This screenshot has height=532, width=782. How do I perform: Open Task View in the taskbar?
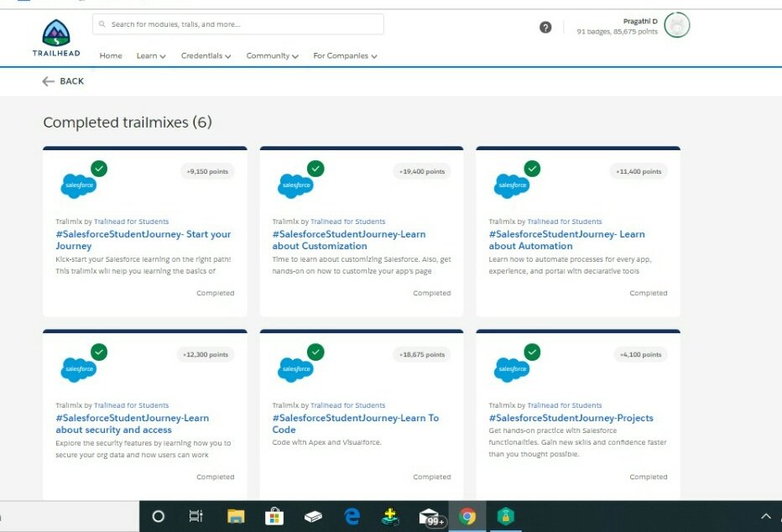(x=196, y=517)
